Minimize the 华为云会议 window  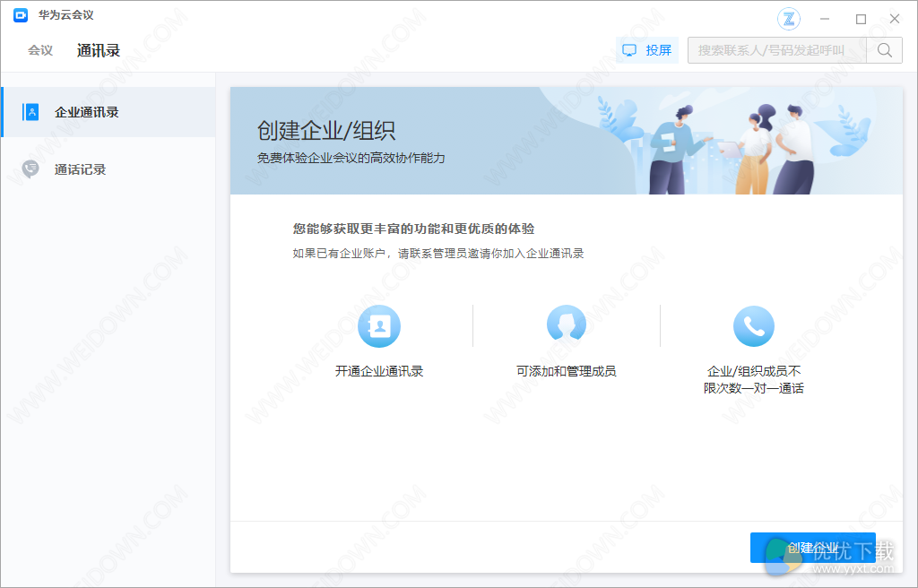pyautogui.click(x=825, y=19)
